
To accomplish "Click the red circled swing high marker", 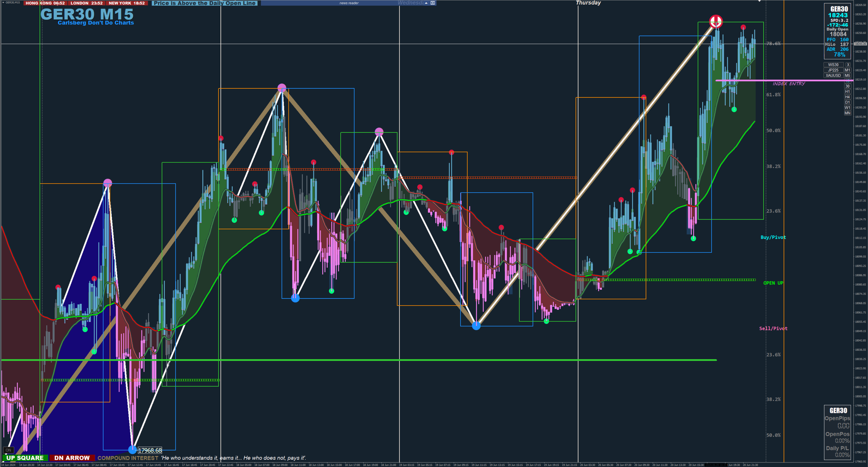I will (716, 21).
